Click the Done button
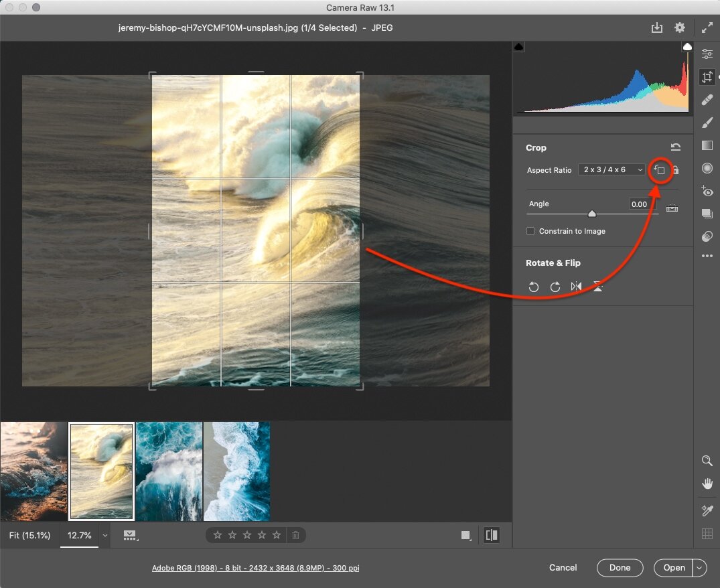Viewport: 720px width, 588px height. point(620,568)
